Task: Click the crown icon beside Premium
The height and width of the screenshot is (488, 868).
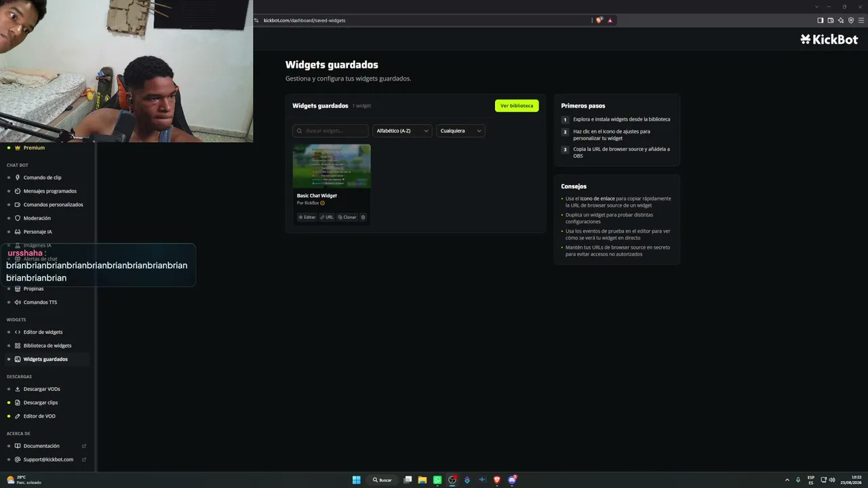Action: [x=18, y=148]
